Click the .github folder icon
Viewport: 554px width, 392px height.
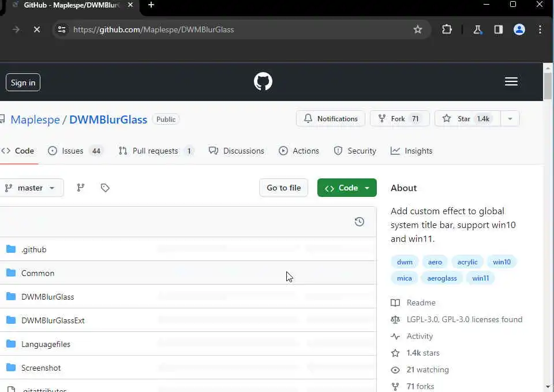(x=11, y=249)
